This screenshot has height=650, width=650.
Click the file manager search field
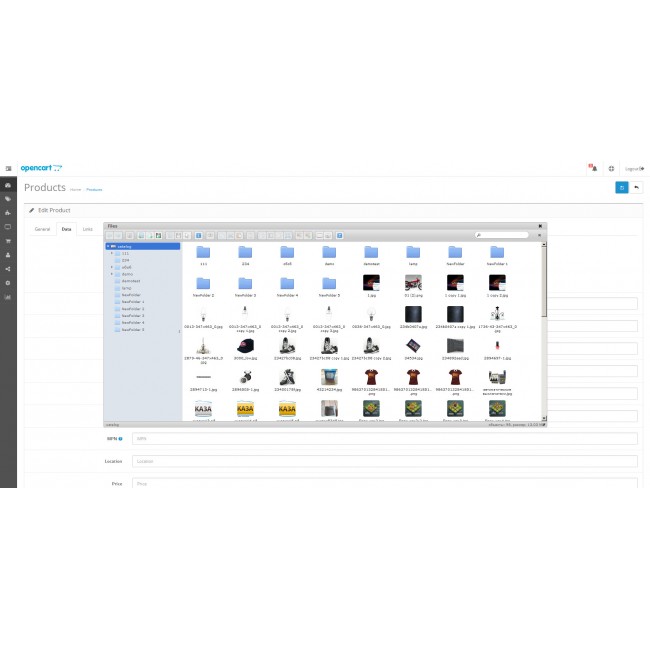(502, 235)
